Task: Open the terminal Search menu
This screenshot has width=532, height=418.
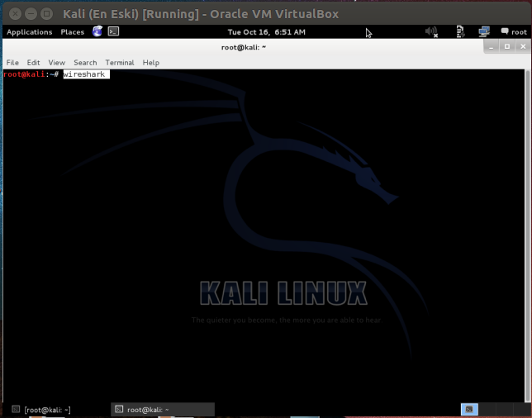Action: 85,63
